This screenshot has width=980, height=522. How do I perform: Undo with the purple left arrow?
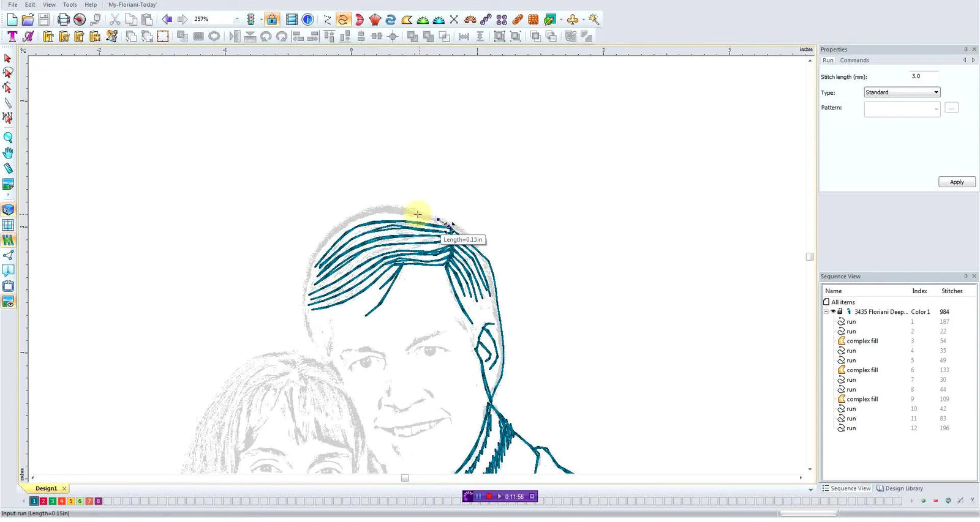pyautogui.click(x=167, y=20)
